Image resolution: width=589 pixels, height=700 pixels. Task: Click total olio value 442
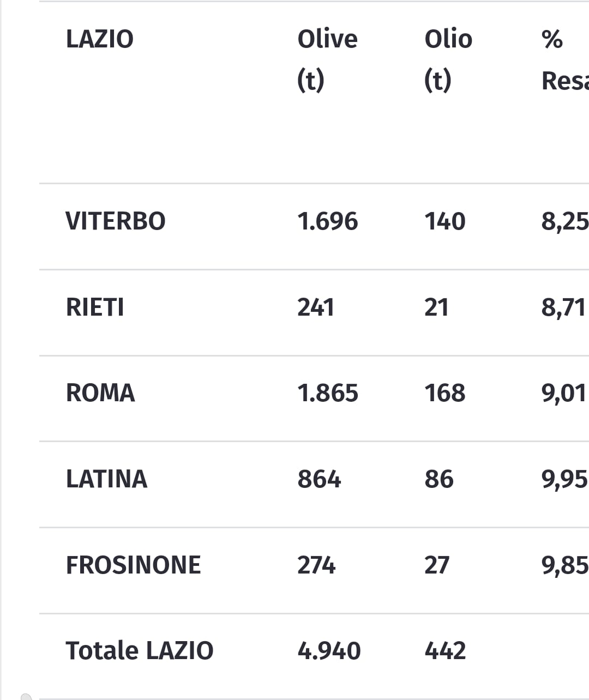445,651
